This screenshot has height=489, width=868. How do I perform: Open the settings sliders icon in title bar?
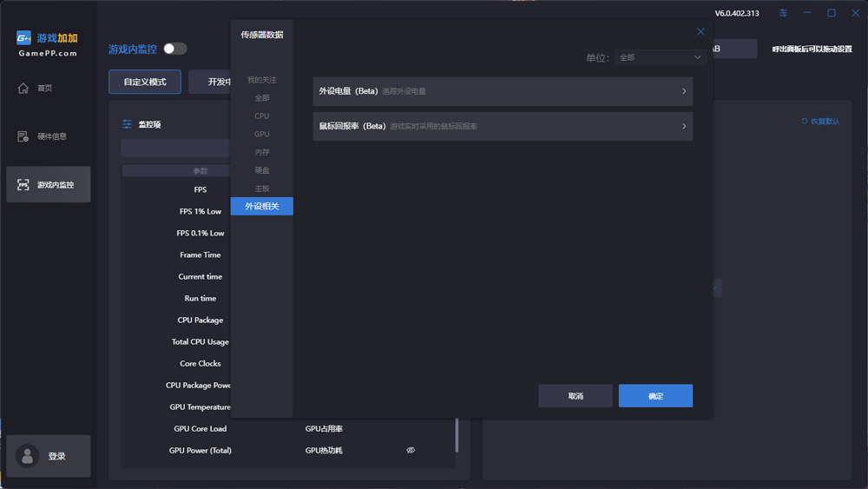click(784, 13)
